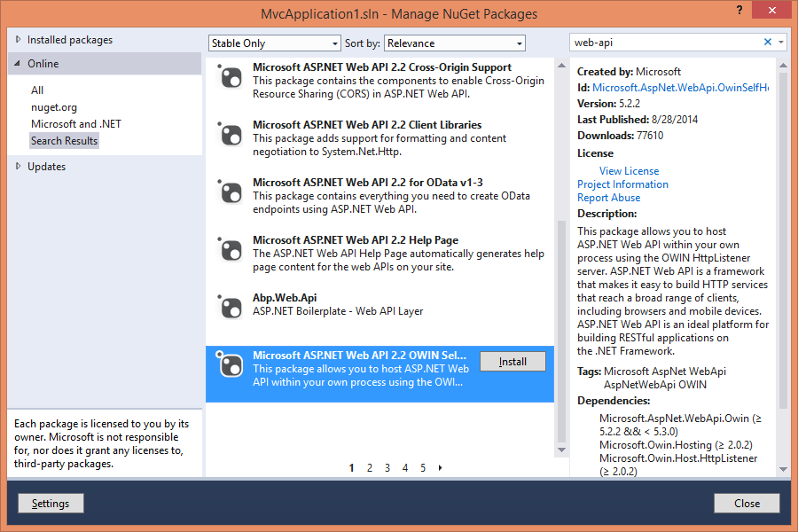Click the details pane scrollbar thumb

783,240
